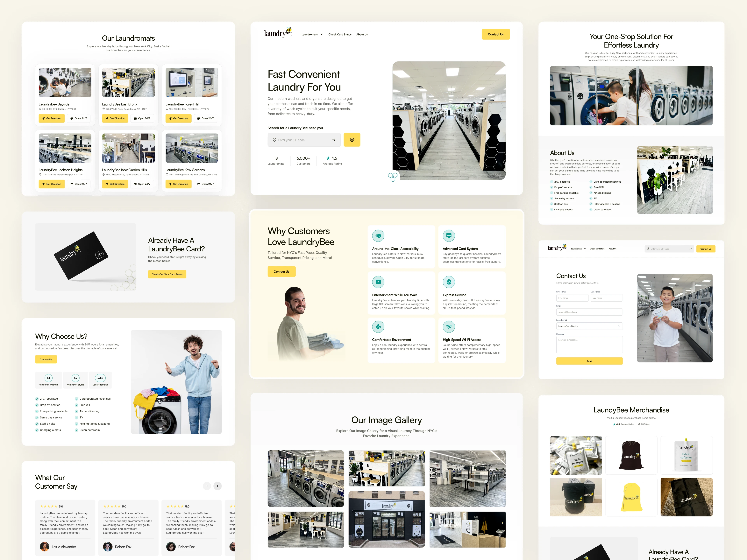Click previous arrow in testimonials carousel
Screen dimensions: 747x560
click(x=207, y=486)
